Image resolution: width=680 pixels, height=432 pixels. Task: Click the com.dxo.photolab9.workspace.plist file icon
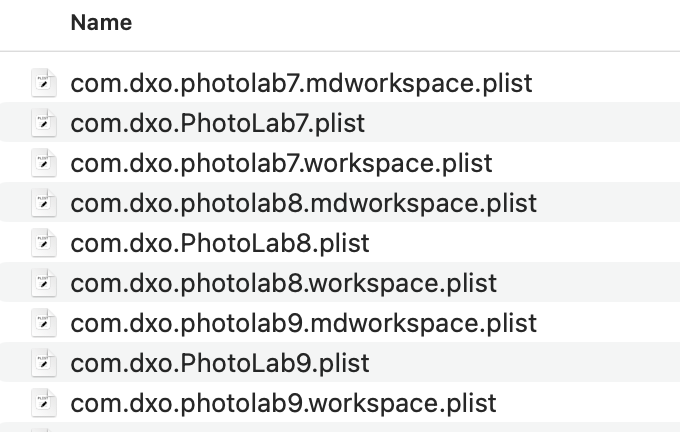pos(44,403)
